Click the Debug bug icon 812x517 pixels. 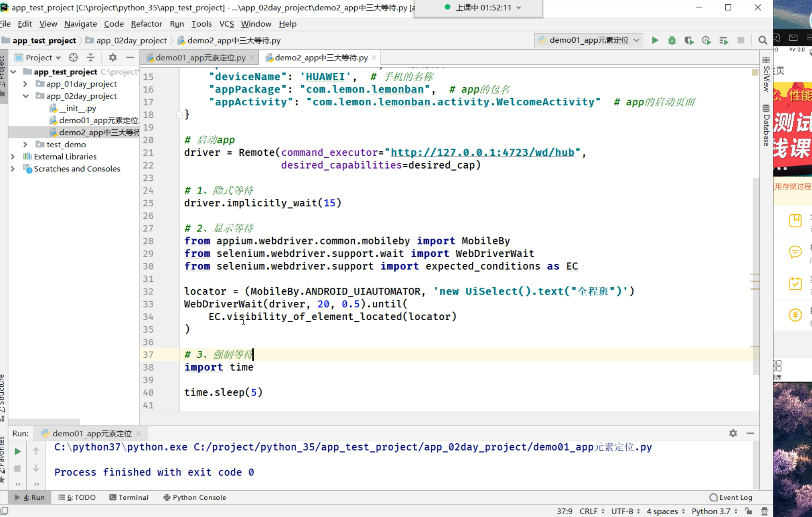(672, 40)
